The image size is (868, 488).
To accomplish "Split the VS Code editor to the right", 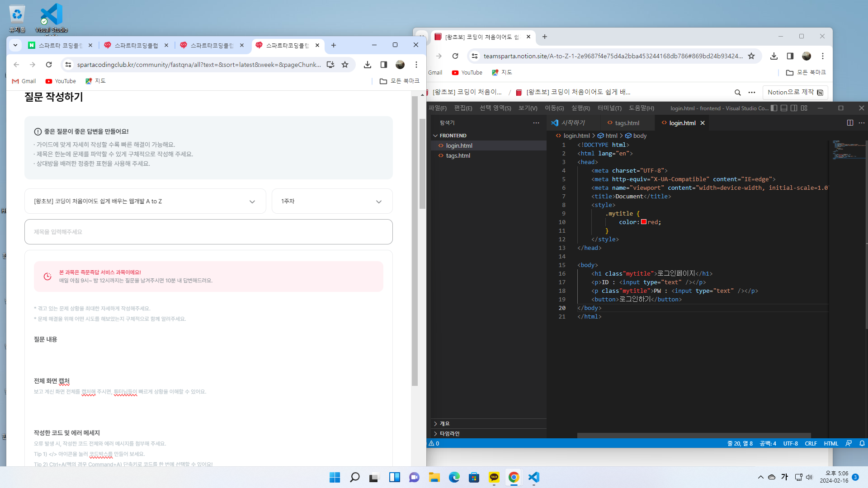I will (x=850, y=123).
